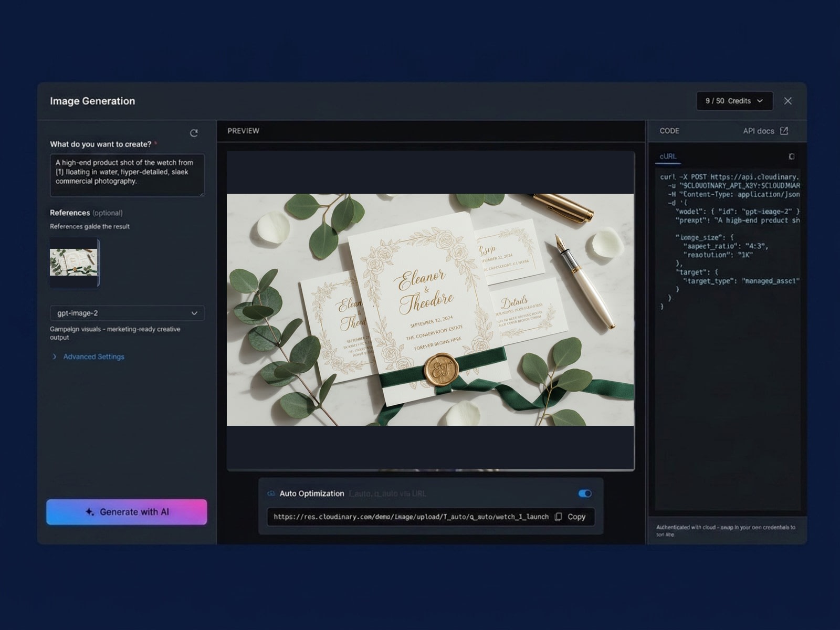Click the copy icon beside the URL
This screenshot has width=840, height=630.
coord(558,517)
